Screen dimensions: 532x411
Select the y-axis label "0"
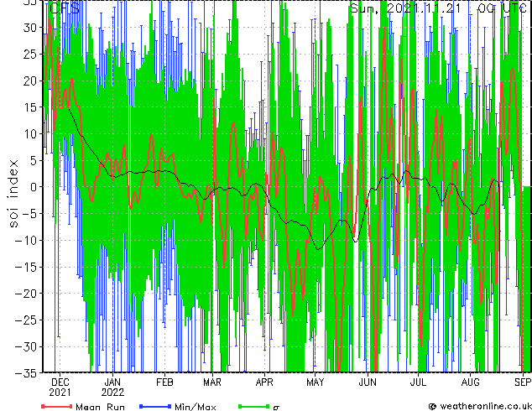pos(34,187)
